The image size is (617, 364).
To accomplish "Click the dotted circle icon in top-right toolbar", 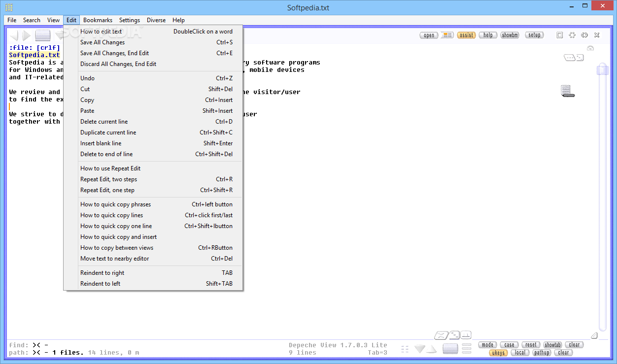I will 572,35.
